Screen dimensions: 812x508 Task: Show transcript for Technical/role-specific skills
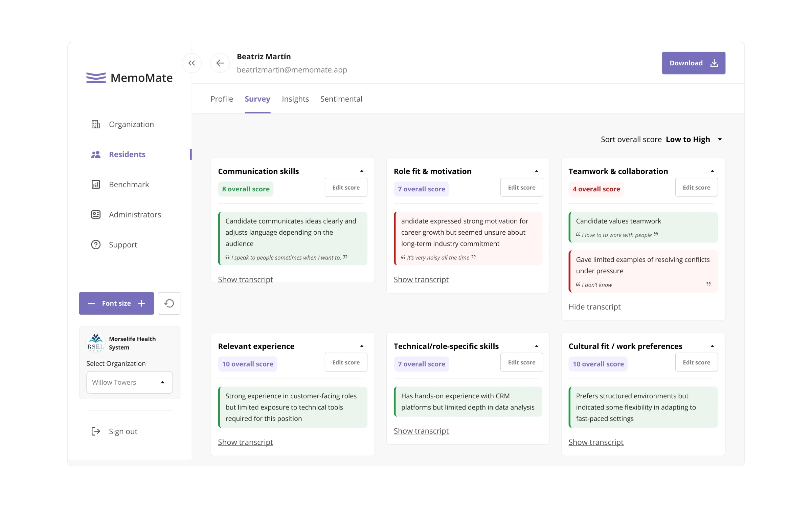click(x=421, y=431)
